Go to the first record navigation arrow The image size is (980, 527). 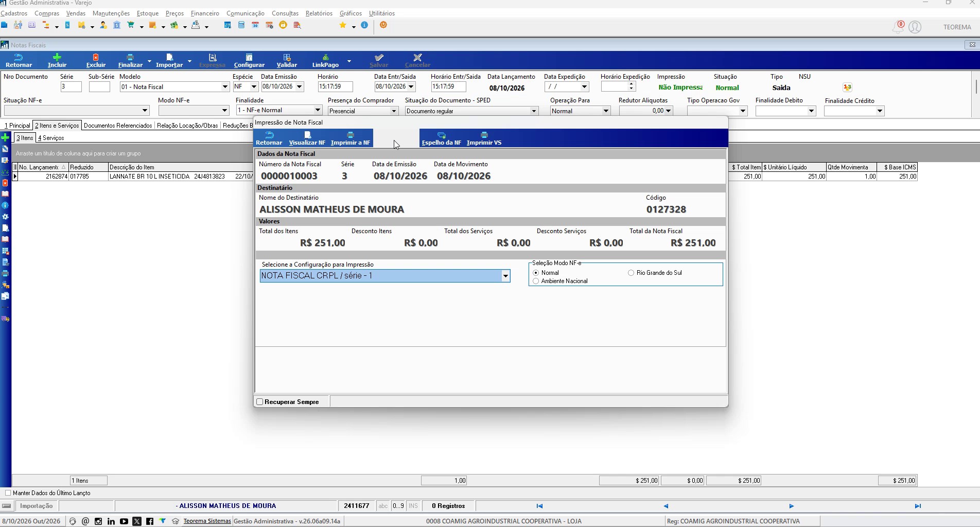point(539,506)
